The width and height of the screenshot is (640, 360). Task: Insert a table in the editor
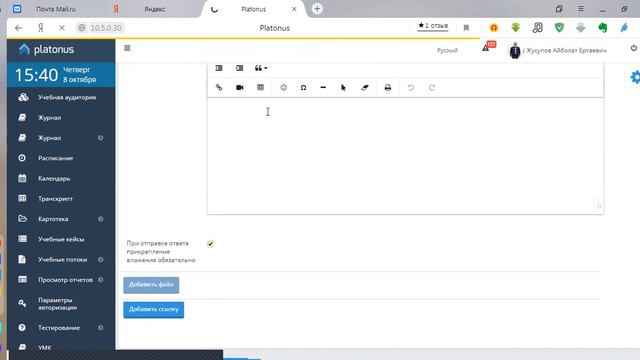260,87
